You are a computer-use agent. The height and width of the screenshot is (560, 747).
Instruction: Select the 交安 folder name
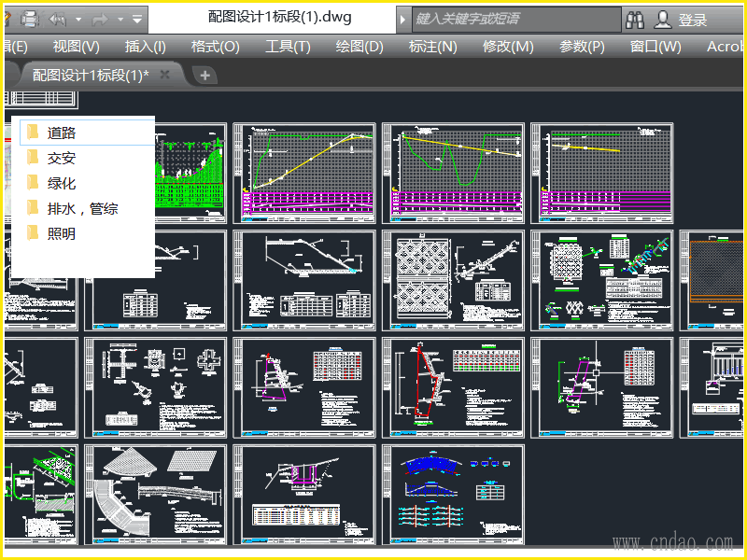[x=62, y=158]
